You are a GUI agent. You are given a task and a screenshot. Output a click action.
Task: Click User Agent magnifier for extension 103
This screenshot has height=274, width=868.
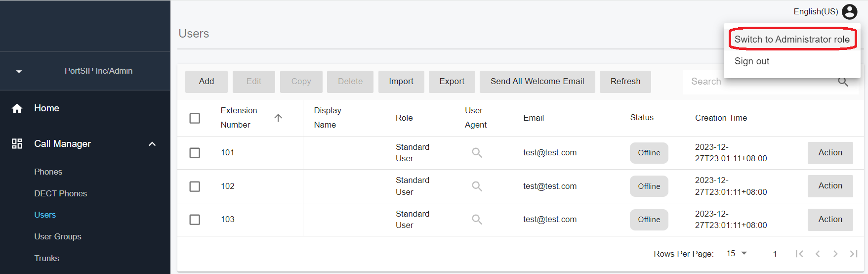477,220
